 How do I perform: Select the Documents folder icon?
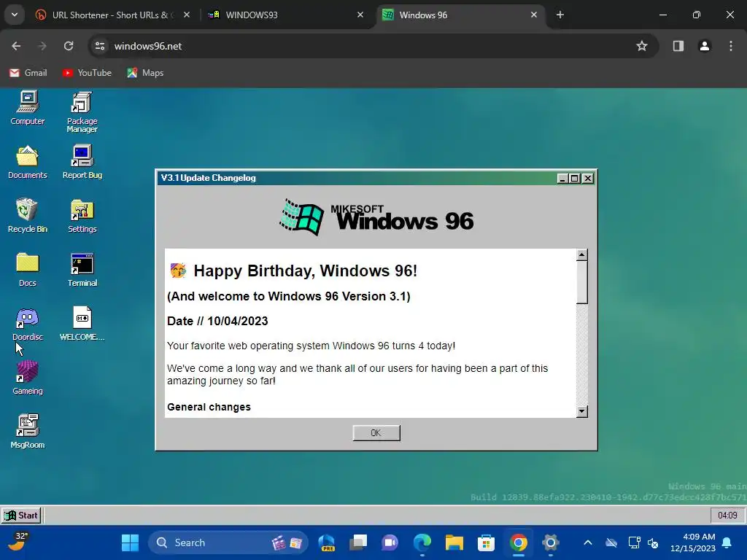28,162
